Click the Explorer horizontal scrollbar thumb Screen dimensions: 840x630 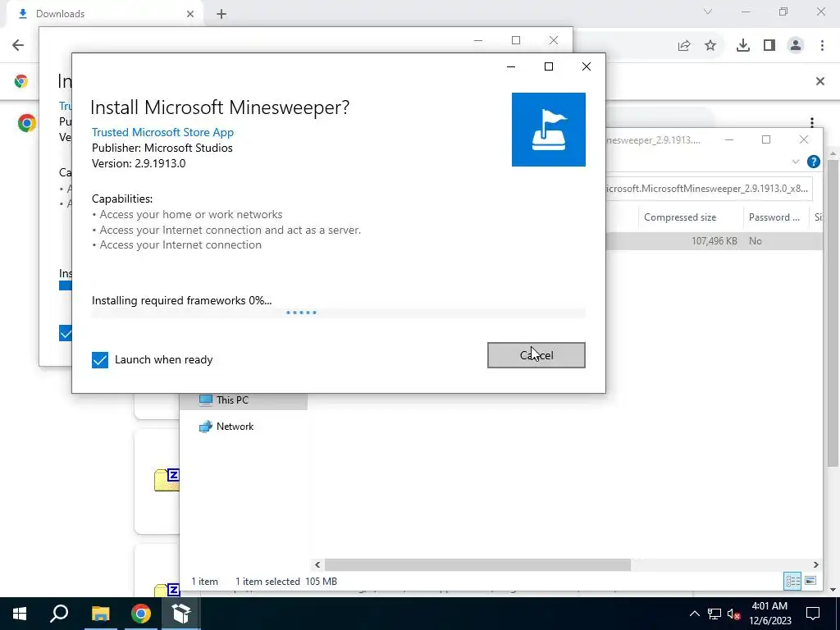point(477,564)
